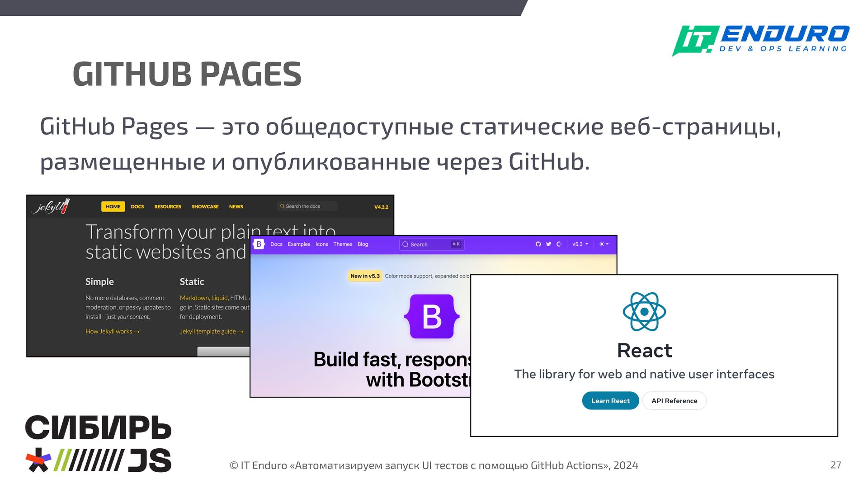Open Docs in the Bootstrap navbar
This screenshot has height=488, width=868.
[276, 244]
